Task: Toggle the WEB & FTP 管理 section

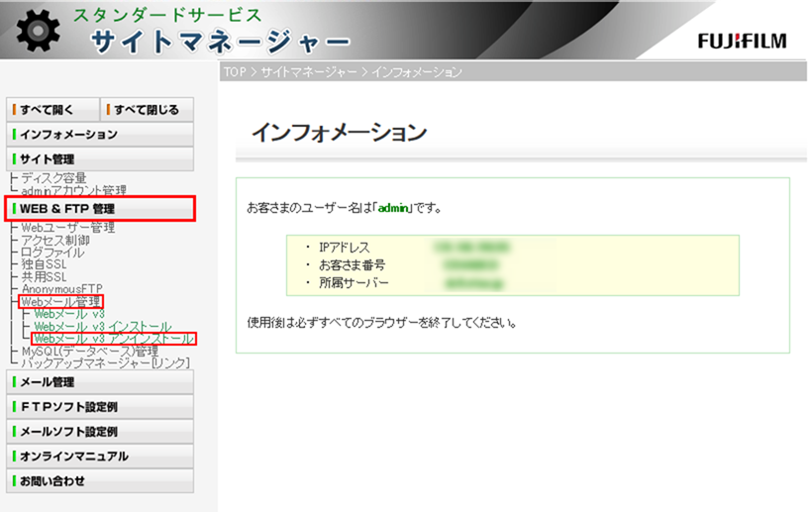Action: [x=100, y=209]
